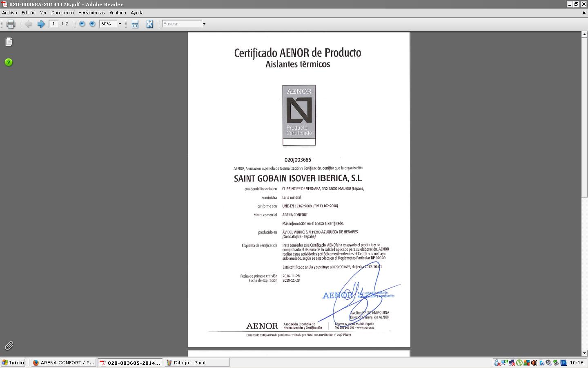Click the Print icon in toolbar
Image resolution: width=588 pixels, height=368 pixels.
[11, 24]
